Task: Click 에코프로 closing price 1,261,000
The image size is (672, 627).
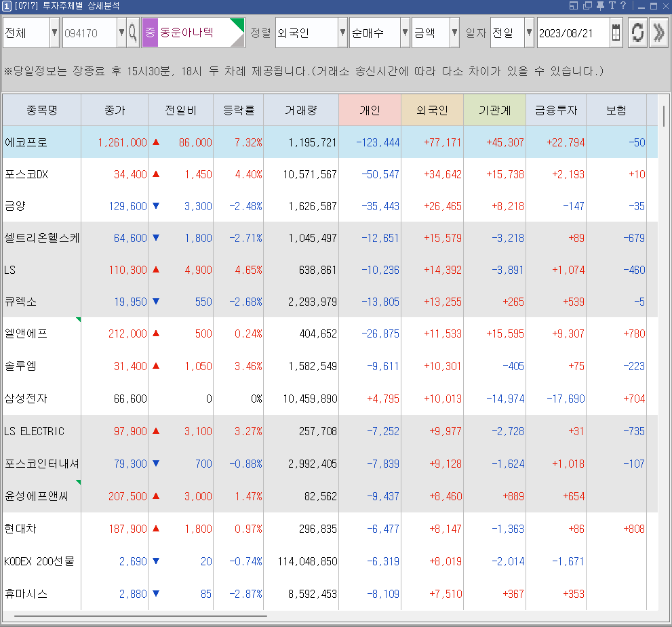Action: 123,142
